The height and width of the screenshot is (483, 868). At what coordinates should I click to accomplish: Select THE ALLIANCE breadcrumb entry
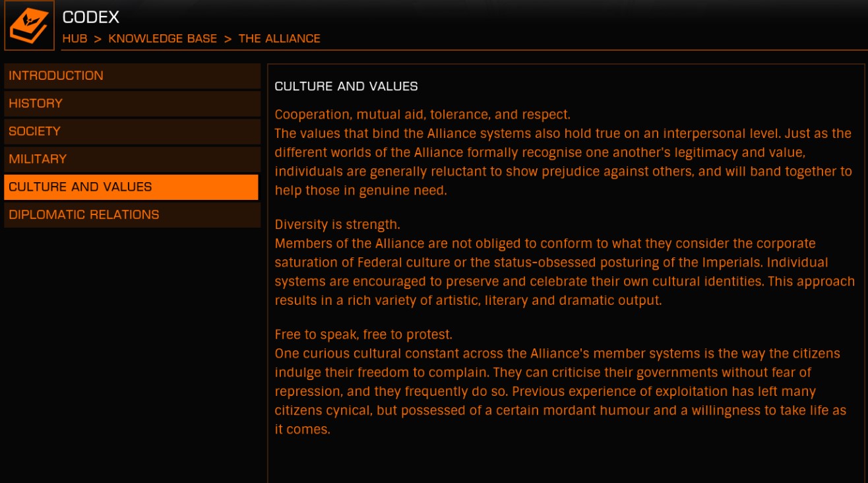click(279, 38)
